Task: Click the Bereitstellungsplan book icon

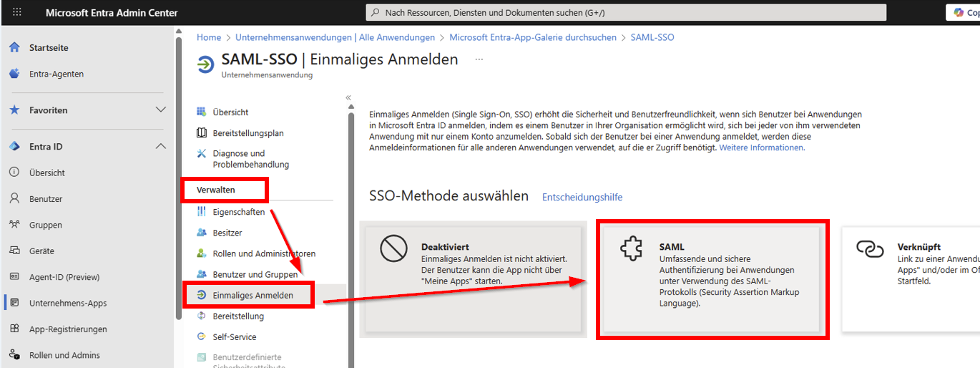Action: (x=201, y=132)
